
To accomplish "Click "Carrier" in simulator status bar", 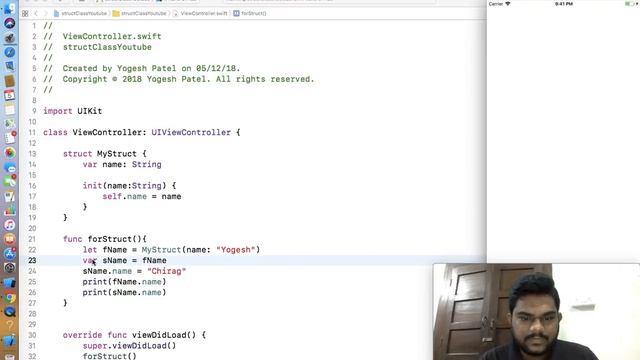I will (496, 4).
